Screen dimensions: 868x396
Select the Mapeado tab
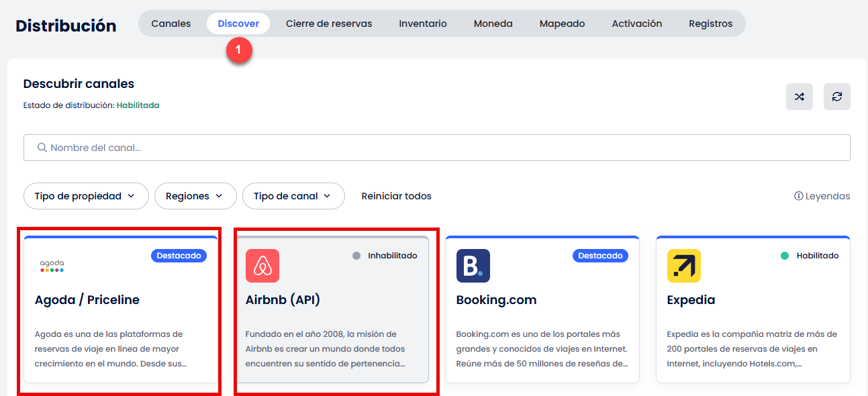562,23
